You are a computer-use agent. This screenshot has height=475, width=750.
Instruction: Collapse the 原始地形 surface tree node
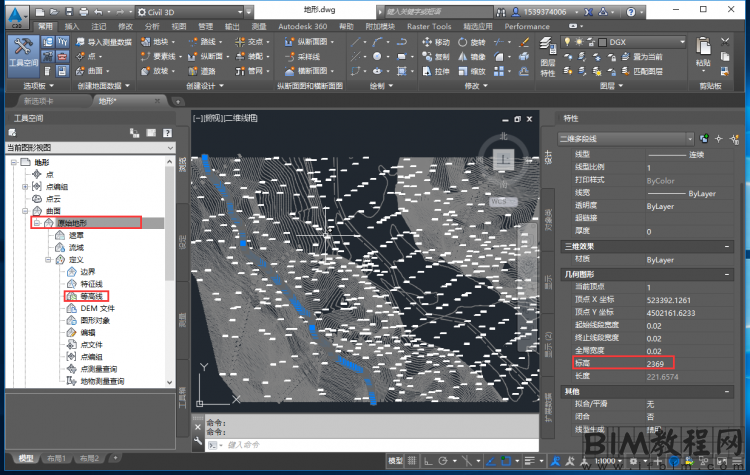pyautogui.click(x=36, y=223)
